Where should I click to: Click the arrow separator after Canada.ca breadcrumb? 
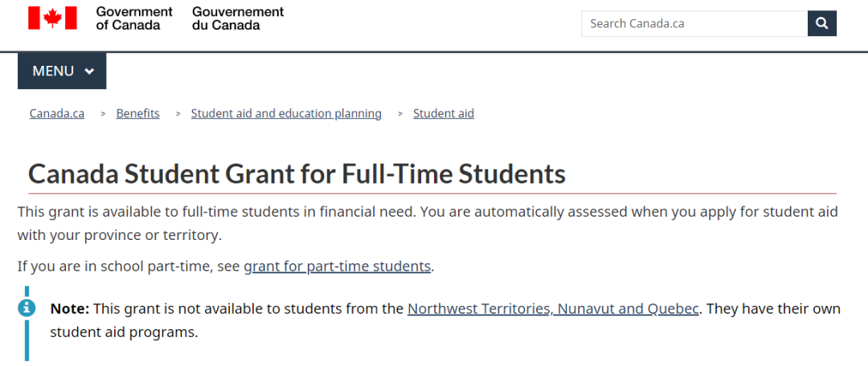103,114
